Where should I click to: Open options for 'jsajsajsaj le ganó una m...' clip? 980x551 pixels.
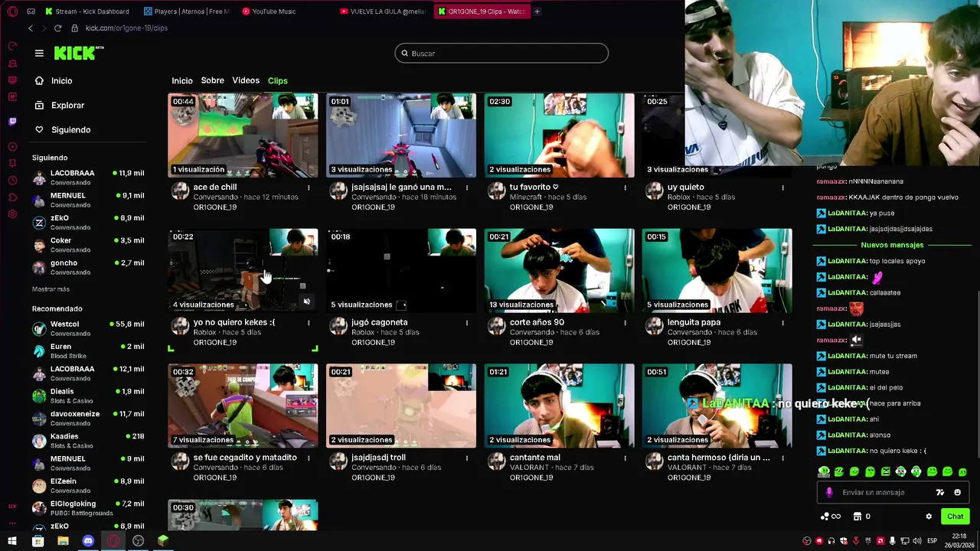(x=466, y=187)
